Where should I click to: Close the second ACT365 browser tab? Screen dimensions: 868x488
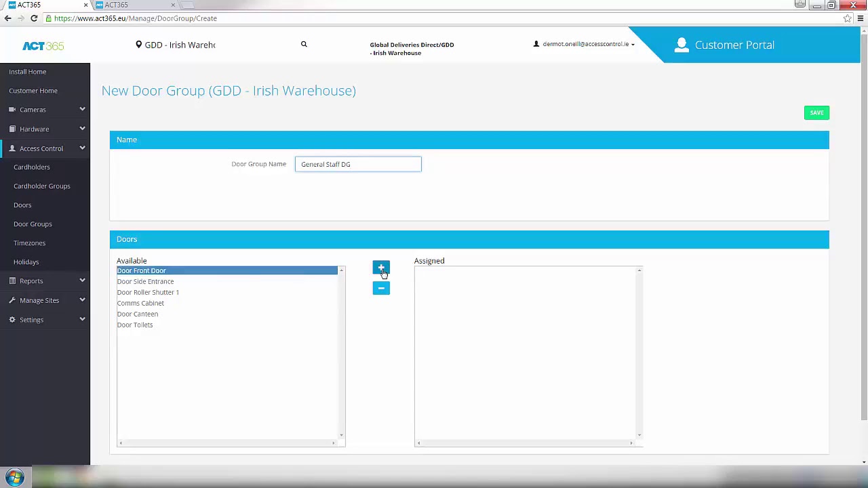coord(173,5)
